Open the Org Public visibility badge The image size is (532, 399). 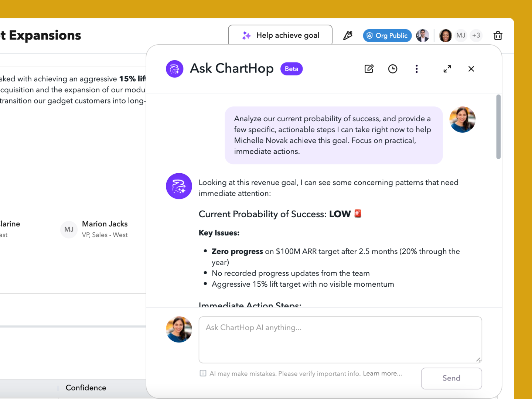[x=387, y=35]
